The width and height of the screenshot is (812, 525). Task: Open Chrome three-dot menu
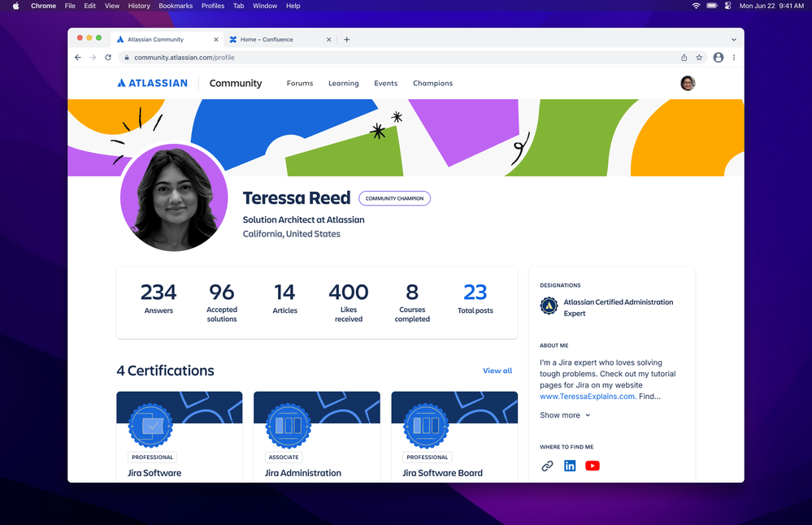click(733, 58)
